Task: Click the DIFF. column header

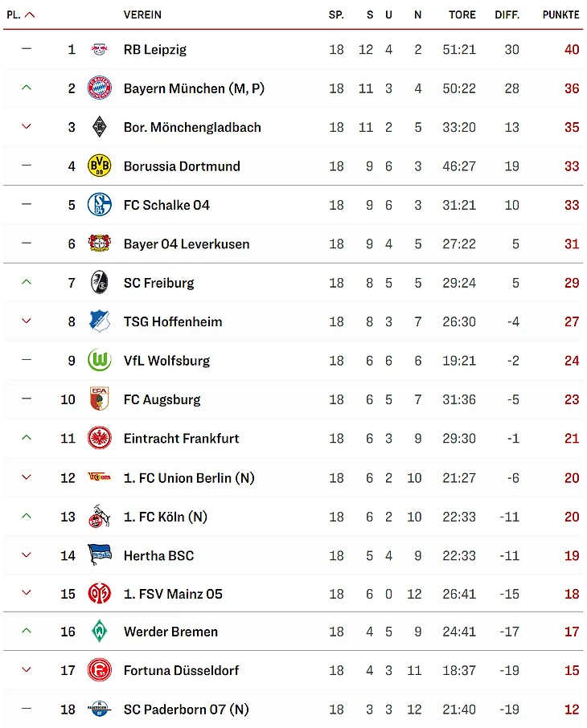Action: 507,14
